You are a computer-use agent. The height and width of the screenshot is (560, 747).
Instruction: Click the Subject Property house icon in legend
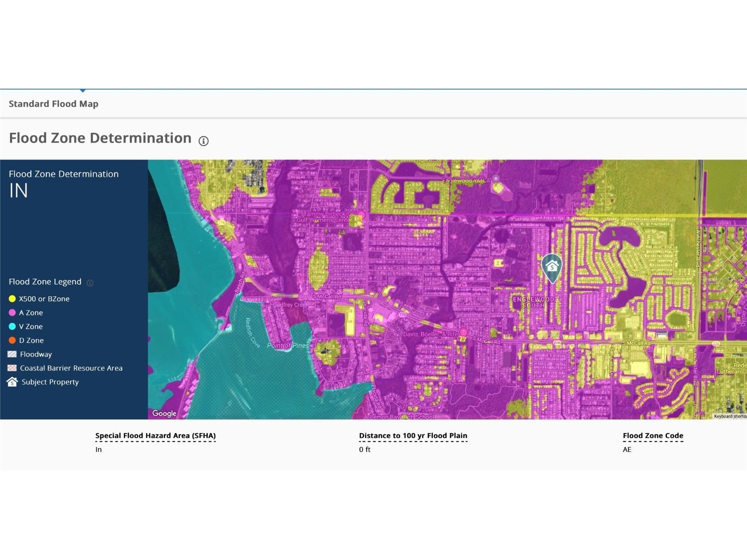12,382
